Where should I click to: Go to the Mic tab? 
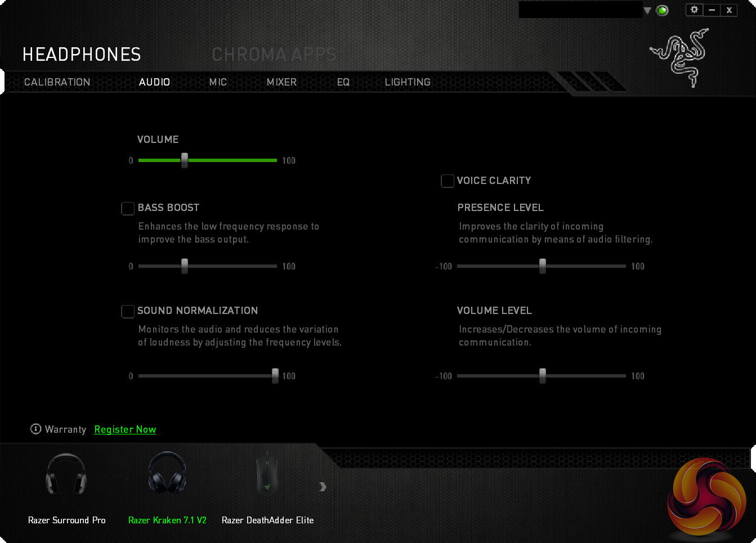tap(218, 82)
